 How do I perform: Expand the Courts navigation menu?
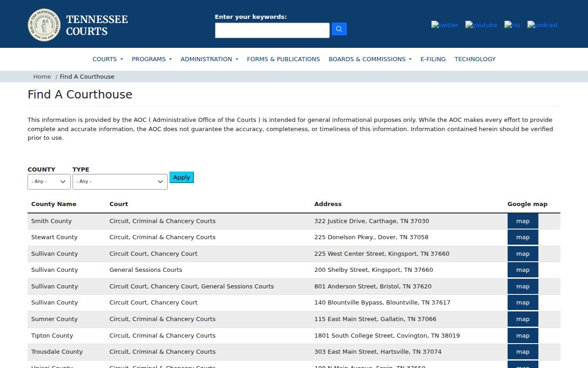[107, 59]
